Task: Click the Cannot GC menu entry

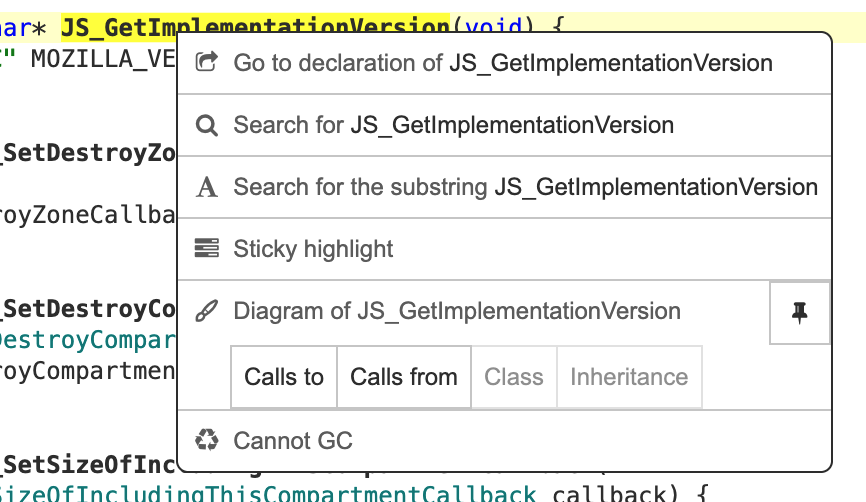Action: click(293, 441)
